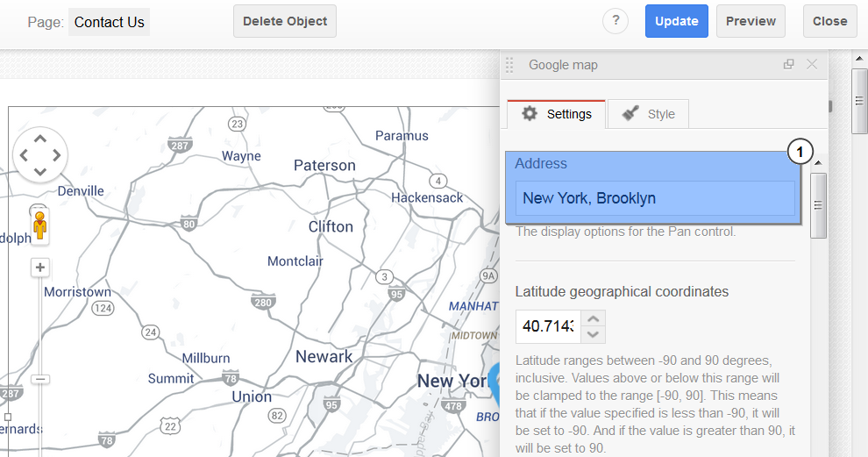Click the map pan down arrow
868x457 pixels.
pyautogui.click(x=39, y=172)
